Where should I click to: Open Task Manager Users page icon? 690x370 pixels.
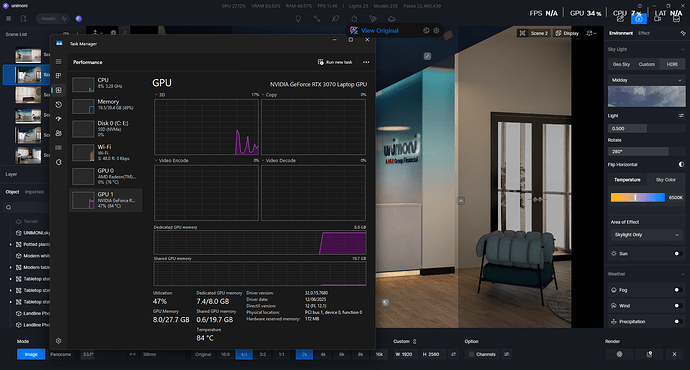[x=59, y=133]
